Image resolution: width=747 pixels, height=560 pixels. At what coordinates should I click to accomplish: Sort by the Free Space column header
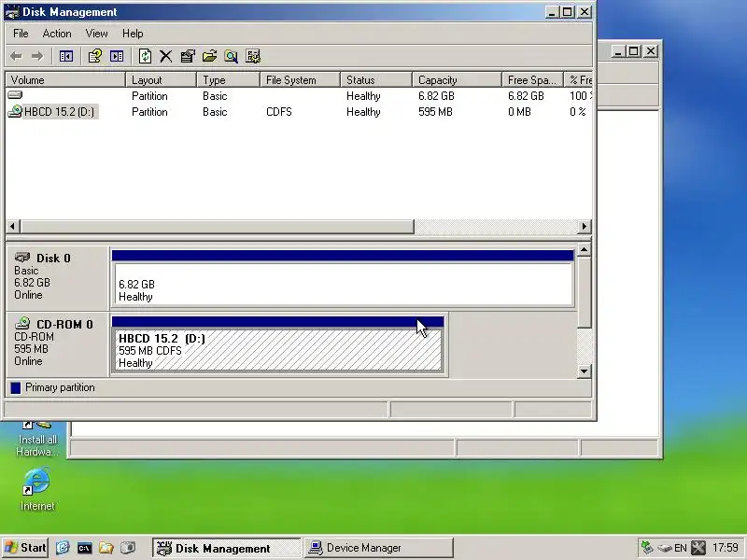pyautogui.click(x=532, y=80)
